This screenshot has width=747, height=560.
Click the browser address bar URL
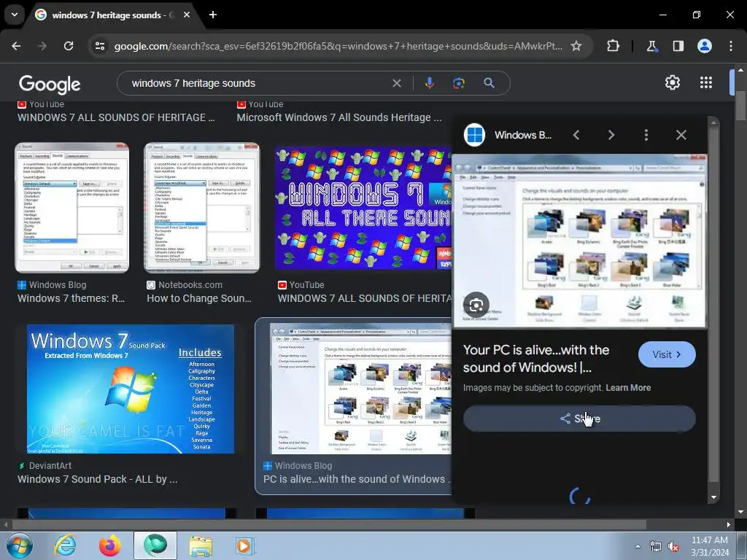(x=338, y=46)
